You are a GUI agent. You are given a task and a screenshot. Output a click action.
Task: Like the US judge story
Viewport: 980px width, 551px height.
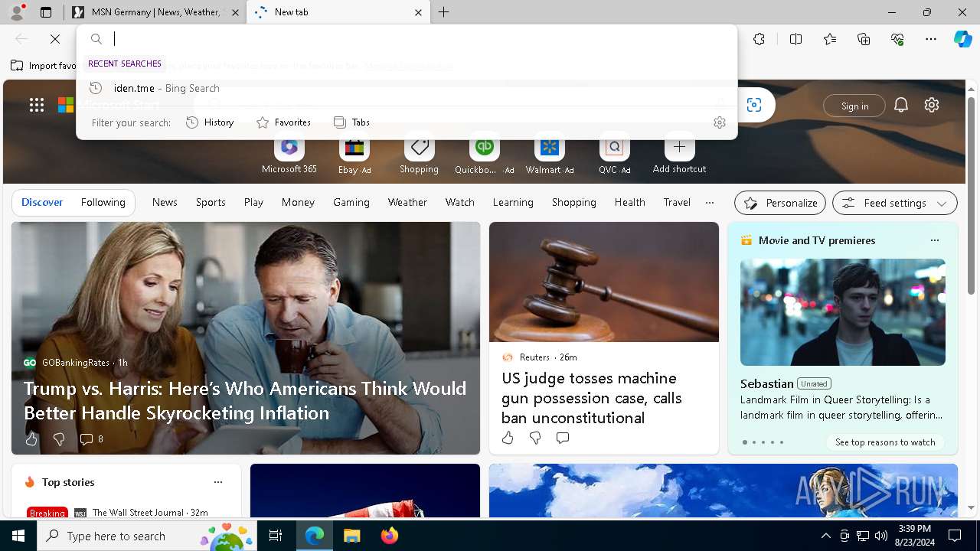coord(508,438)
